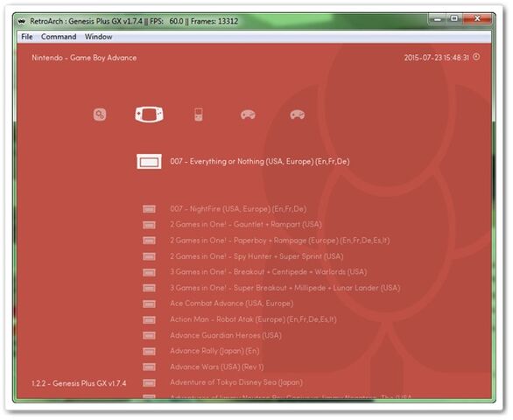Open the File menu
The width and height of the screenshot is (513, 420).
click(x=27, y=37)
